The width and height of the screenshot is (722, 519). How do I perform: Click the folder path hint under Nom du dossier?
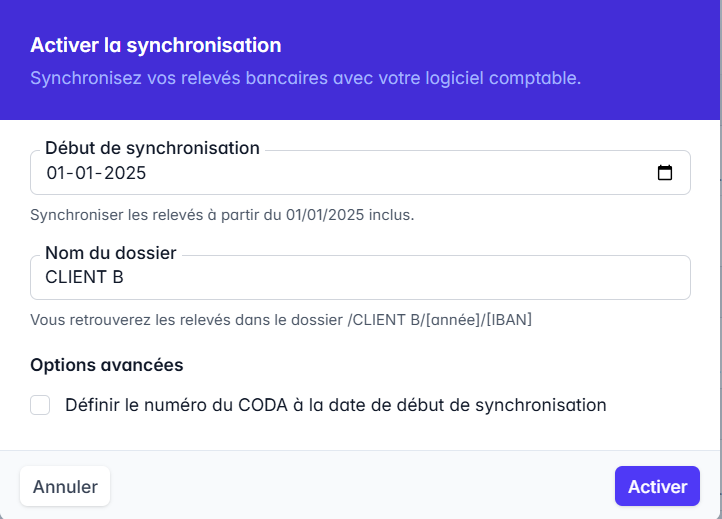280,320
